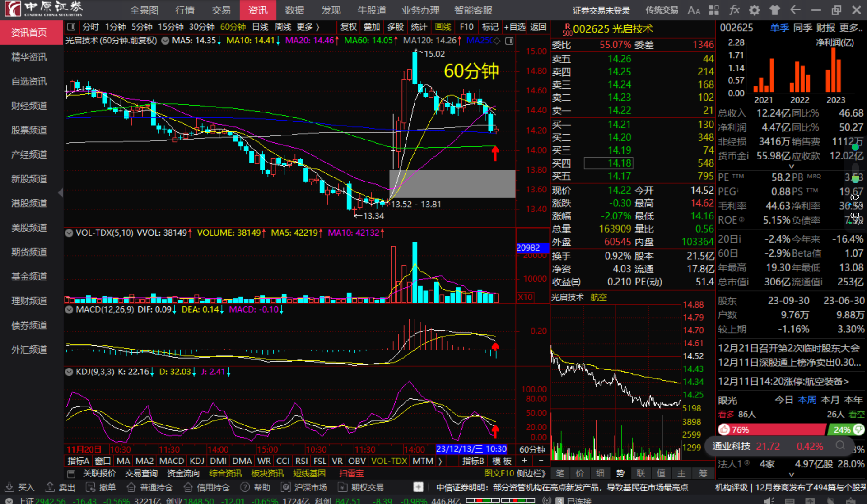Open 信用持仓 credit holdings icon
867x504 pixels.
coord(189,487)
